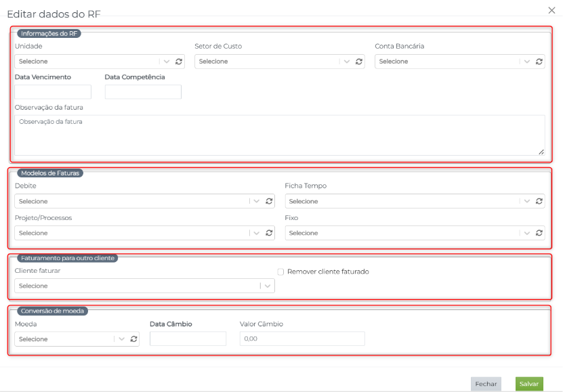Refresh the Ficha Tempo models
The width and height of the screenshot is (563, 392).
click(539, 201)
